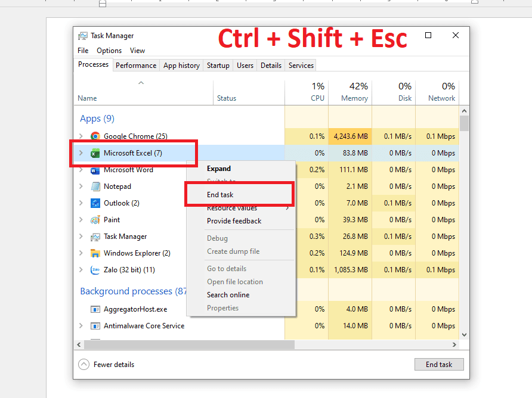Click the vertical scrollbar thumb
The width and height of the screenshot is (532, 398).
coord(464,123)
